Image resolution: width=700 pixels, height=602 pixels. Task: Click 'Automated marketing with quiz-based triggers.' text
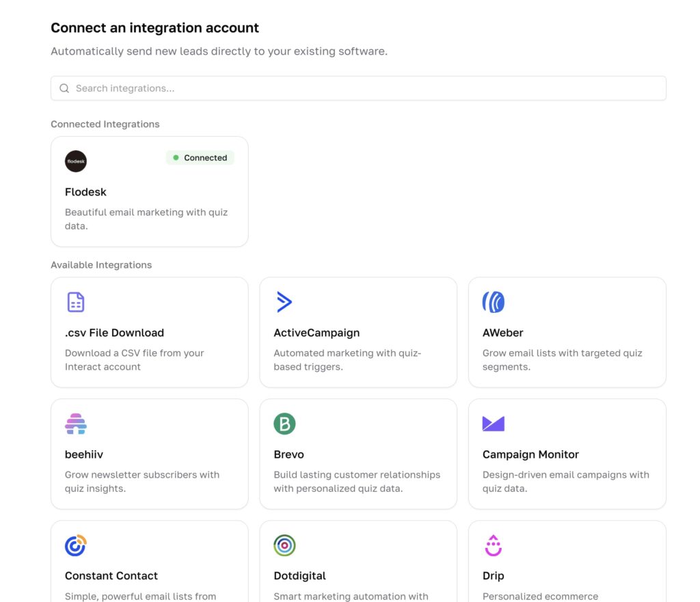[x=347, y=359]
